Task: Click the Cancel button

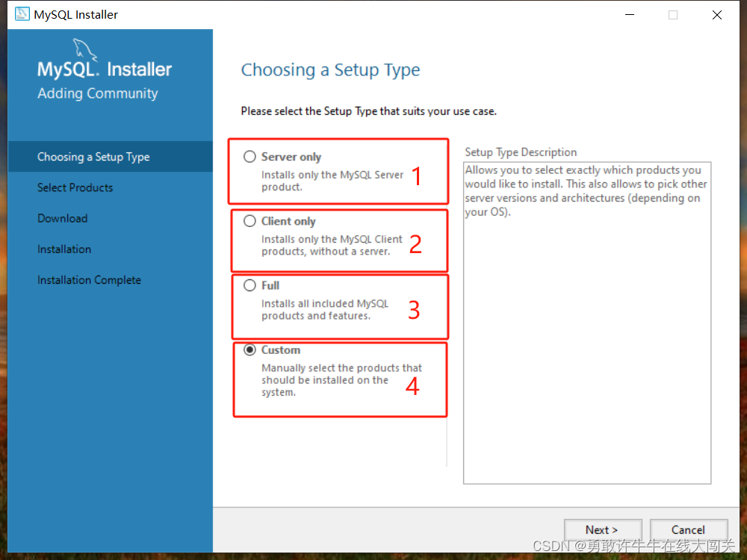Action: click(x=689, y=529)
